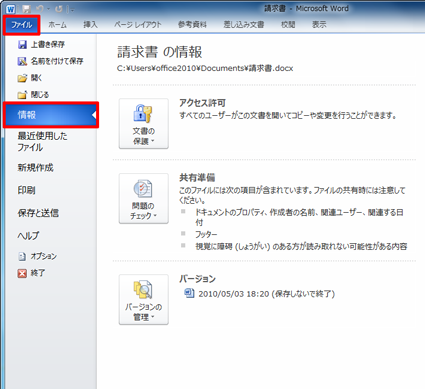The image size is (425, 389).
Task: Click the オプション document icon
Action: coord(22,256)
